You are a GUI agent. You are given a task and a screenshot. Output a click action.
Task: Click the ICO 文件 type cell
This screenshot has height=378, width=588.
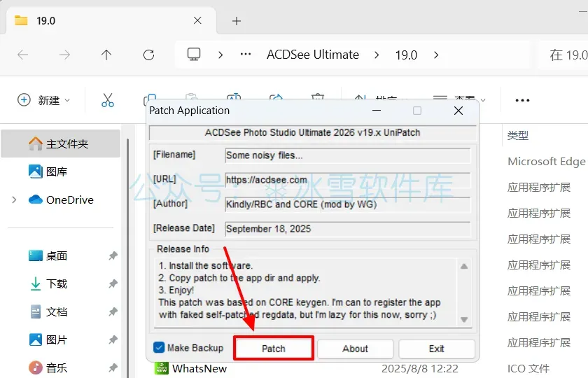point(528,369)
